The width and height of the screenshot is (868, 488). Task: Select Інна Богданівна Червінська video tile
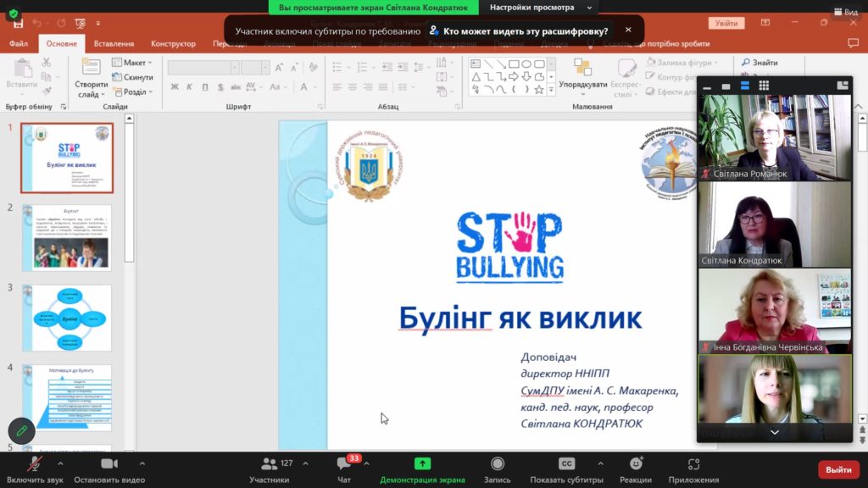point(775,312)
